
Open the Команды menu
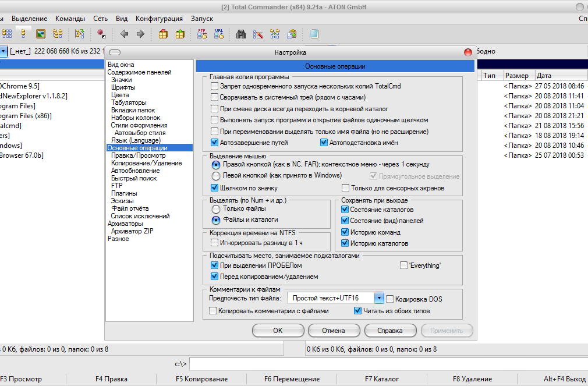click(70, 19)
